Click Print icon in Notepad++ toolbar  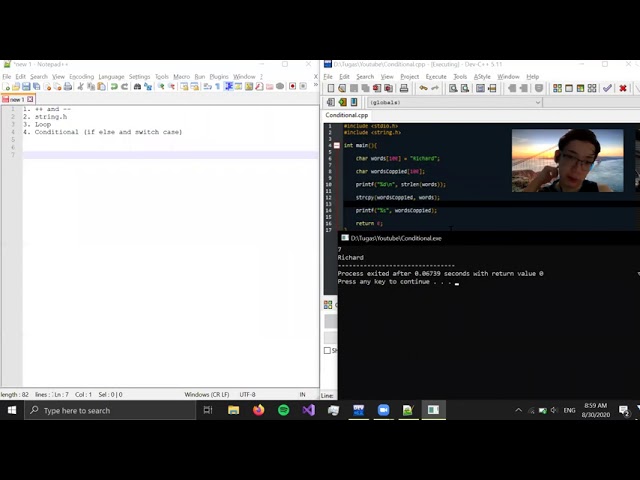coord(68,87)
